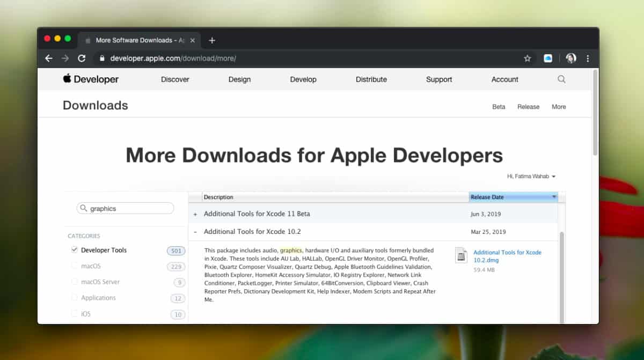Image resolution: width=644 pixels, height=360 pixels.
Task: Open Chrome's three-dot menu
Action: point(588,58)
